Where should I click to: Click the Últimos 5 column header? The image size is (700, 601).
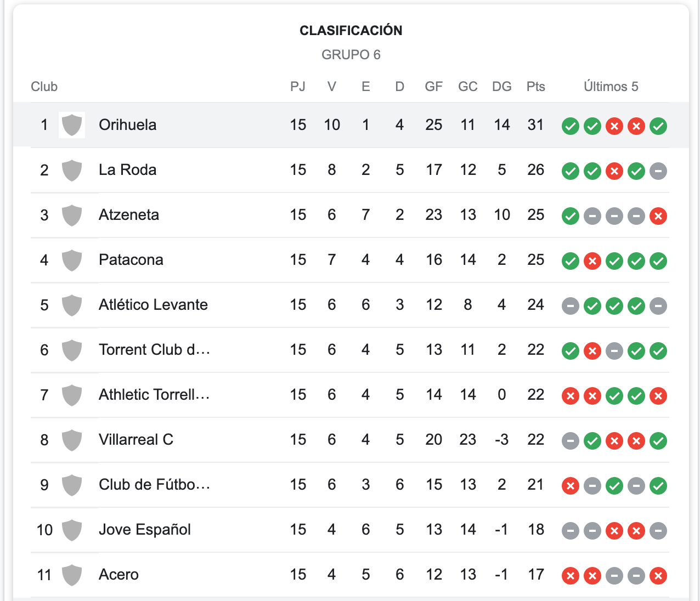point(611,87)
